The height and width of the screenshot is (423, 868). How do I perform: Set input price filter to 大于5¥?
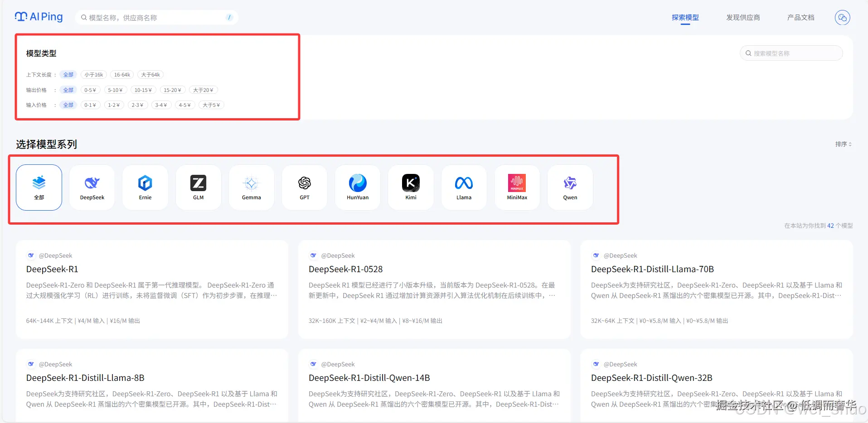click(x=211, y=105)
